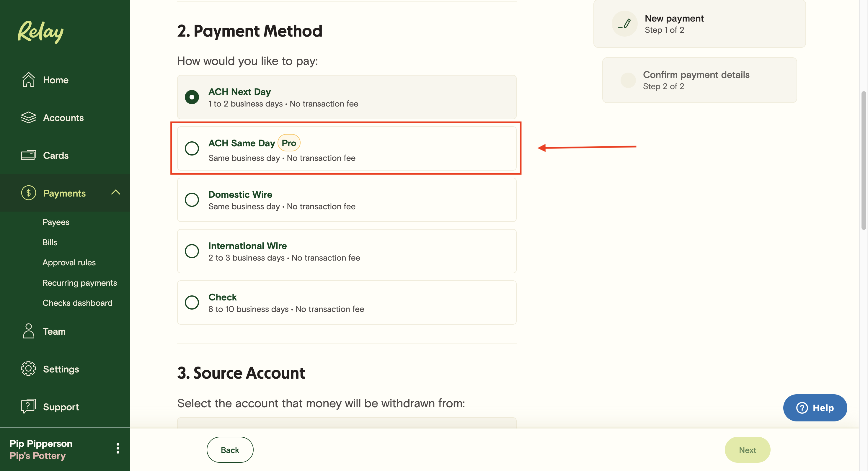Select the ACH Same Day payment method
The height and width of the screenshot is (471, 868).
pyautogui.click(x=192, y=148)
